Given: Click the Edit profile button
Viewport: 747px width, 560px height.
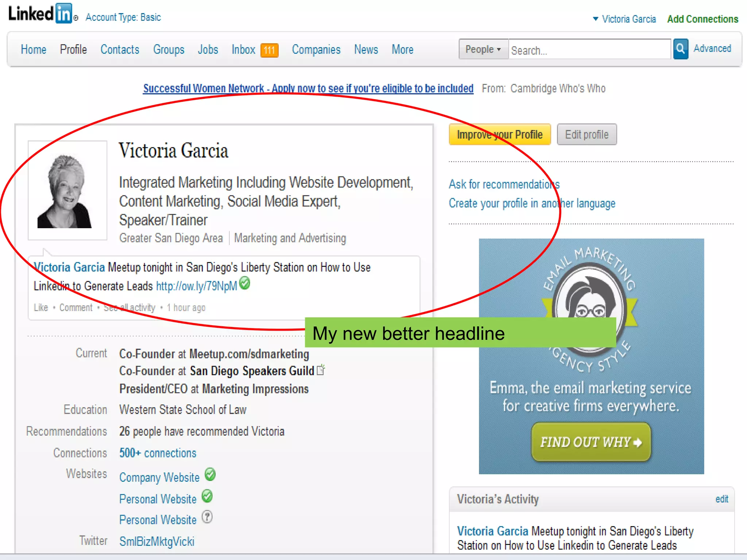Looking at the screenshot, I should [x=587, y=135].
